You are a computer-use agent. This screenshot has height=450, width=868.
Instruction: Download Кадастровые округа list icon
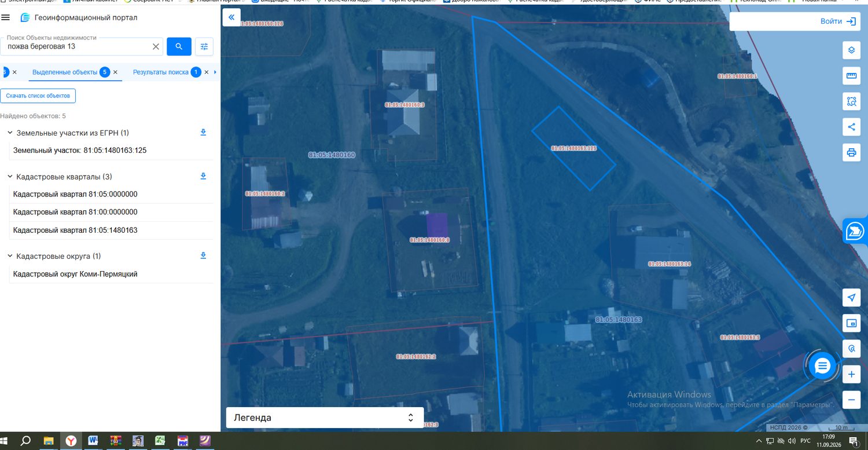(x=203, y=255)
